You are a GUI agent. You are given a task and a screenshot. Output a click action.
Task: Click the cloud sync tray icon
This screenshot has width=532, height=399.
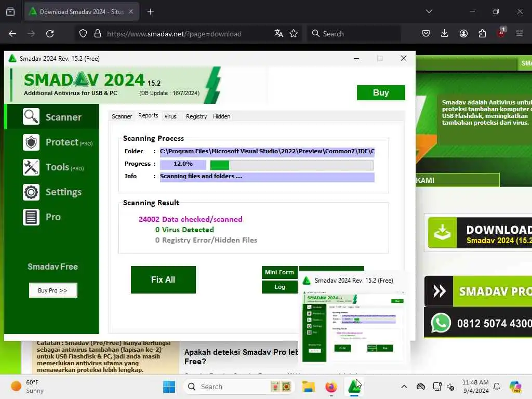pyautogui.click(x=421, y=387)
